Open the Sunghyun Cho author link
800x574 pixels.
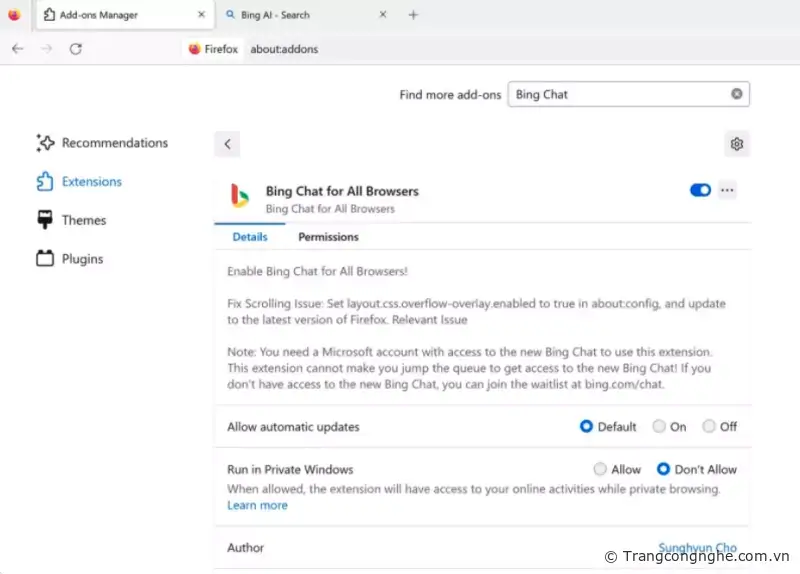pos(697,547)
